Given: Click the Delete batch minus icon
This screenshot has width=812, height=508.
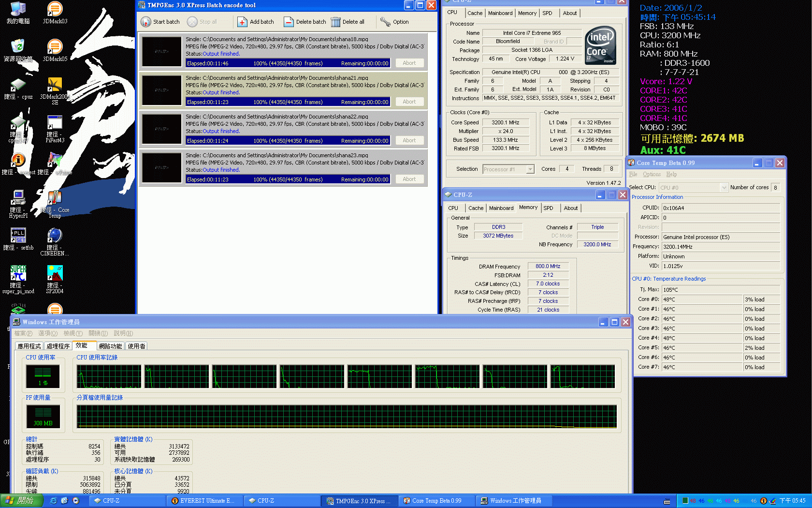Looking at the screenshot, I should (x=289, y=22).
